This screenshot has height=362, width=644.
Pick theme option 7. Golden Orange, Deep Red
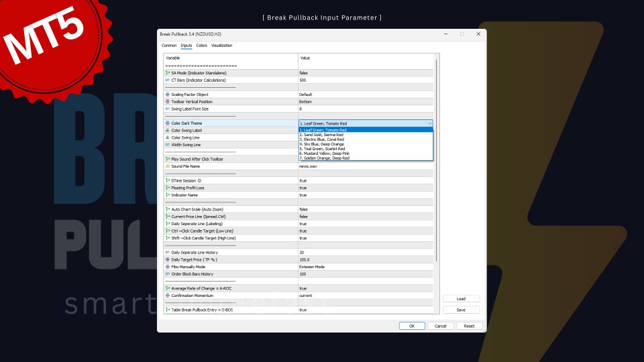pos(366,158)
